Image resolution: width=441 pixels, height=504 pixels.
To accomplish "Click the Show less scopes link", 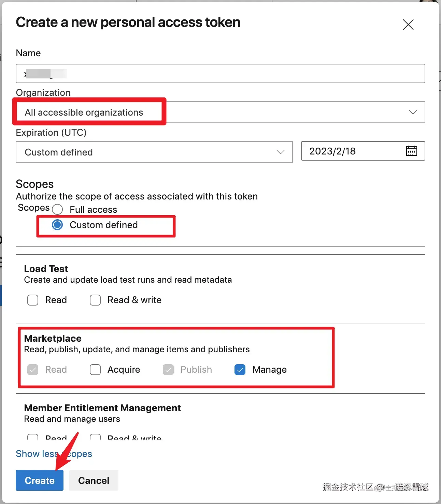I will 54,454.
